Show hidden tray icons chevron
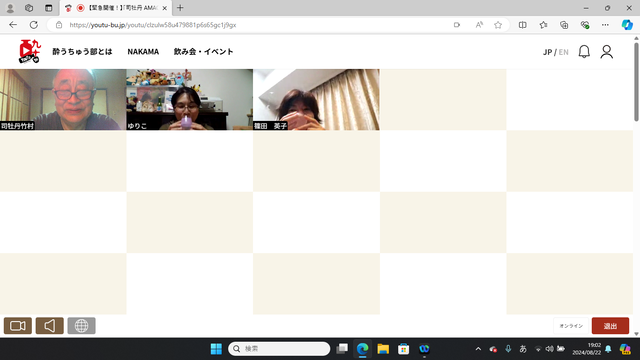This screenshot has width=640, height=360. pos(478,349)
